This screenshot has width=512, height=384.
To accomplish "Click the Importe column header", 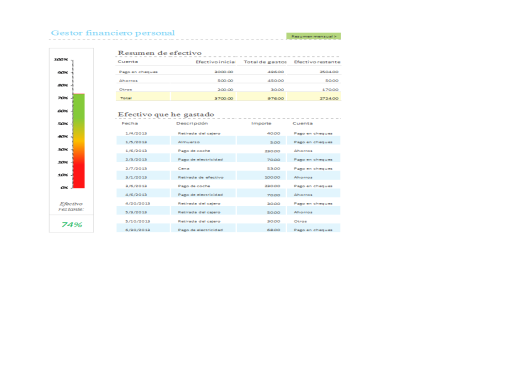I will coord(261,123).
